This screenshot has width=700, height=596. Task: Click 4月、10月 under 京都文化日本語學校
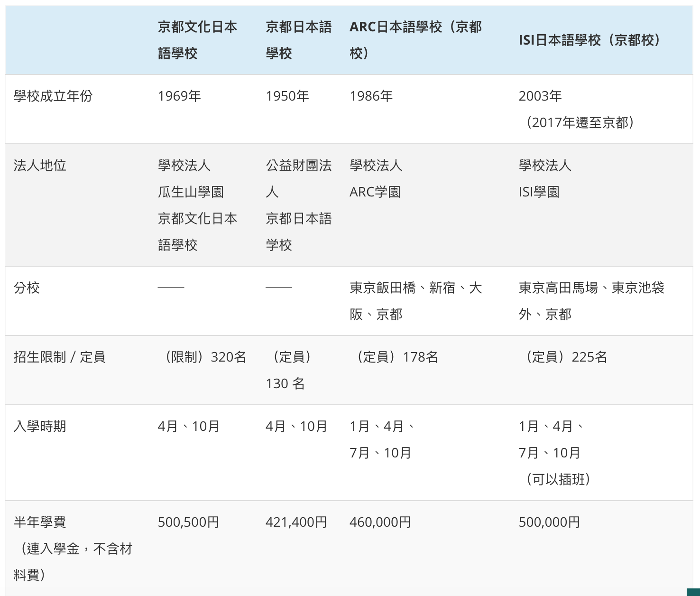point(188,427)
